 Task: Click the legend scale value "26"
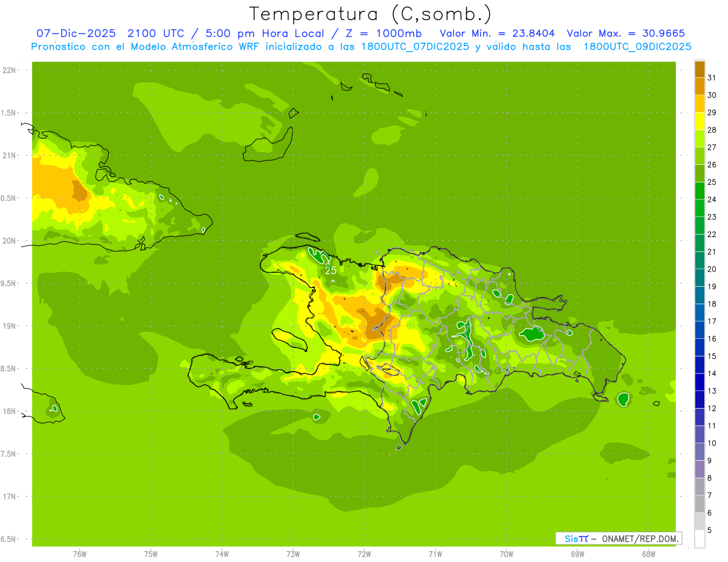712,165
